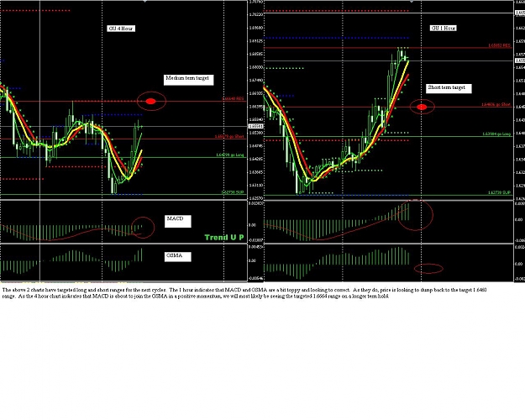Click the "GU 4 Hour" chart label
This screenshot has height=420, width=525.
(121, 29)
